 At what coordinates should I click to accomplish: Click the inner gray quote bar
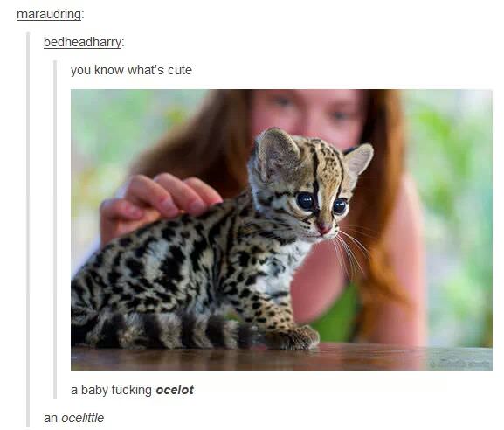(55, 229)
